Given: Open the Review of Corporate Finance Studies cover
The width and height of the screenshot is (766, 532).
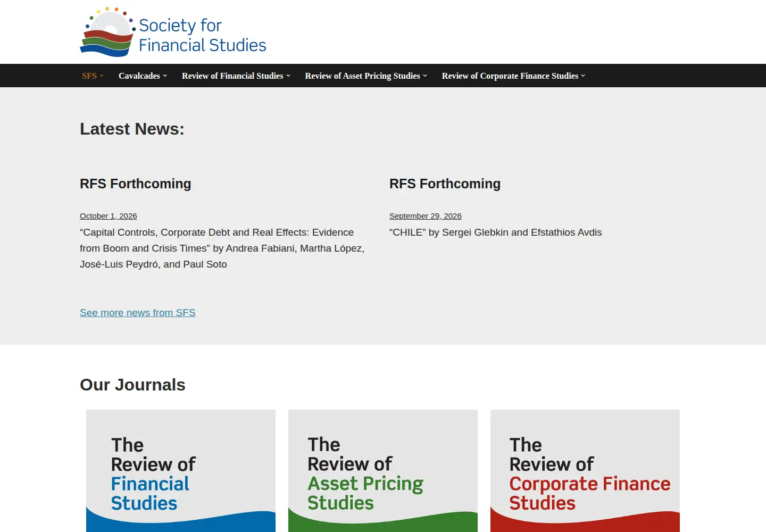Looking at the screenshot, I should 585,471.
